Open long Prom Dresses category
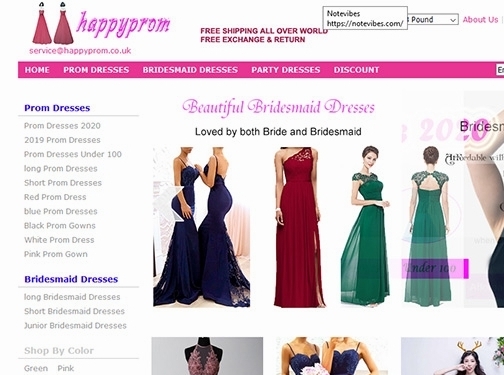 (x=61, y=169)
